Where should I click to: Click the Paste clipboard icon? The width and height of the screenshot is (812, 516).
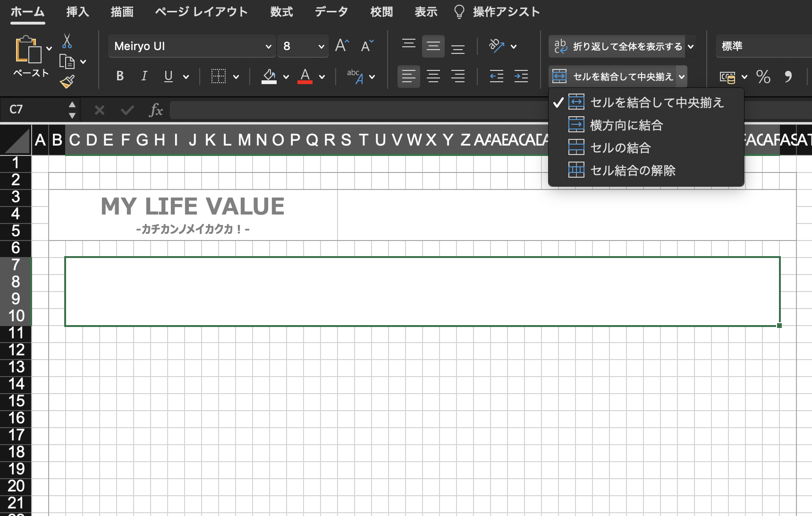(x=28, y=50)
